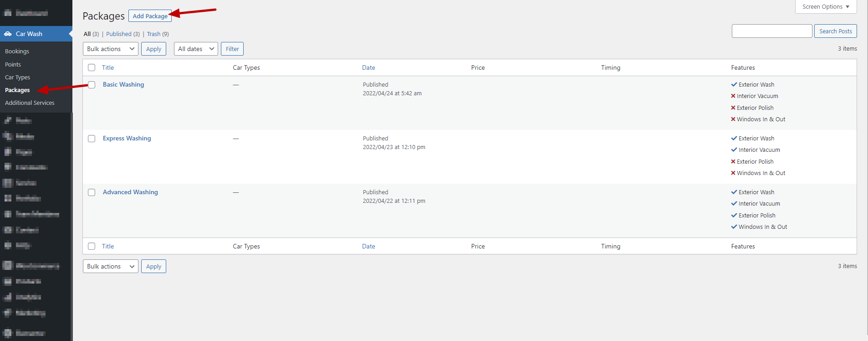The width and height of the screenshot is (868, 341).
Task: Open Bookings in the Car Wash submenu
Action: 17,52
